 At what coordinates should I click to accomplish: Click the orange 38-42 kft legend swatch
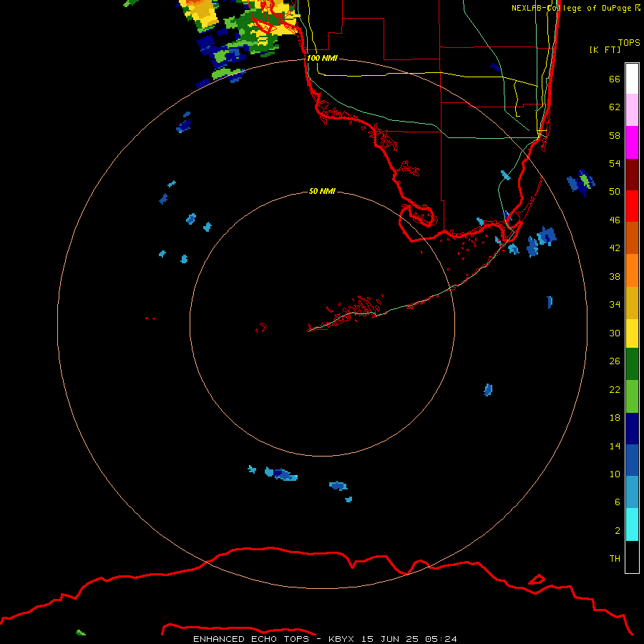click(x=632, y=270)
